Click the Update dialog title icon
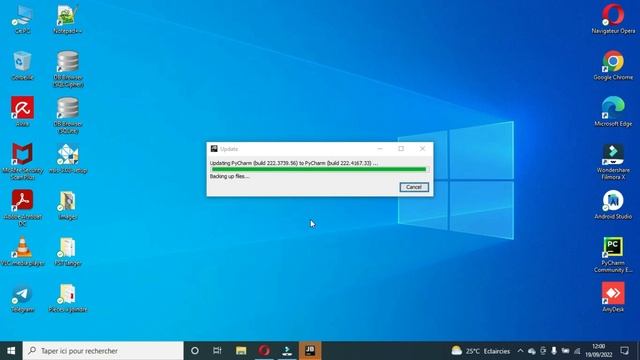The width and height of the screenshot is (640, 360). (x=214, y=149)
